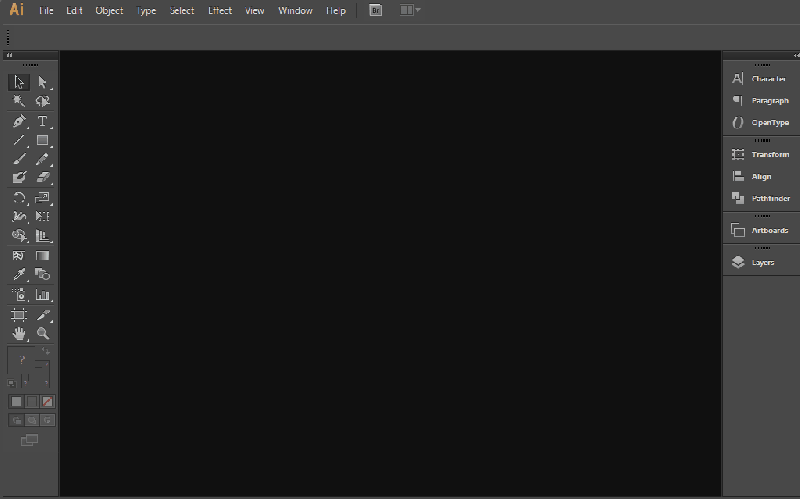Click the Fill color box
This screenshot has height=499, width=800.
coord(20,360)
